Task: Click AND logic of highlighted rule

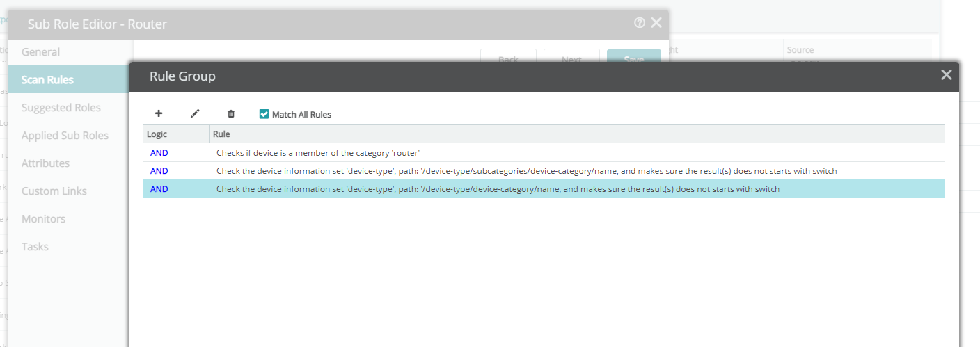Action: (x=159, y=189)
